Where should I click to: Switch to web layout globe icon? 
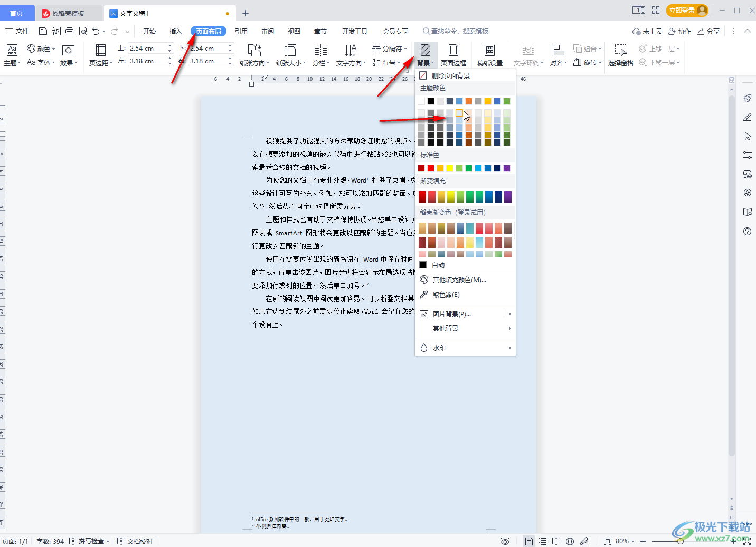click(570, 541)
